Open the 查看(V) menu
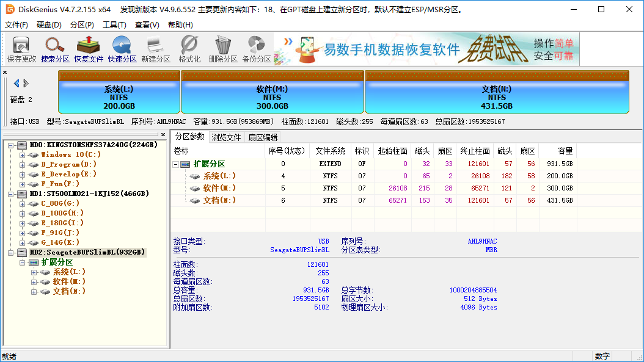This screenshot has width=644, height=362. coord(147,25)
